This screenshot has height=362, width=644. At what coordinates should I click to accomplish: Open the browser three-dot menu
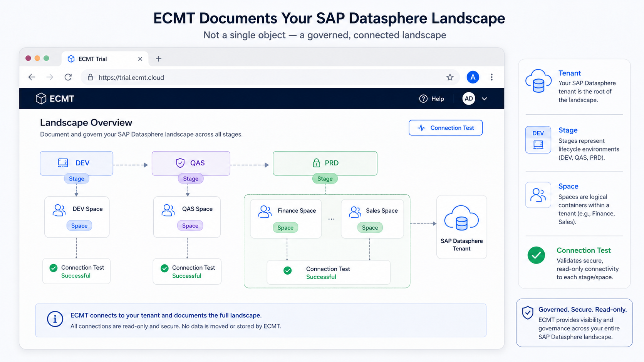coord(491,77)
